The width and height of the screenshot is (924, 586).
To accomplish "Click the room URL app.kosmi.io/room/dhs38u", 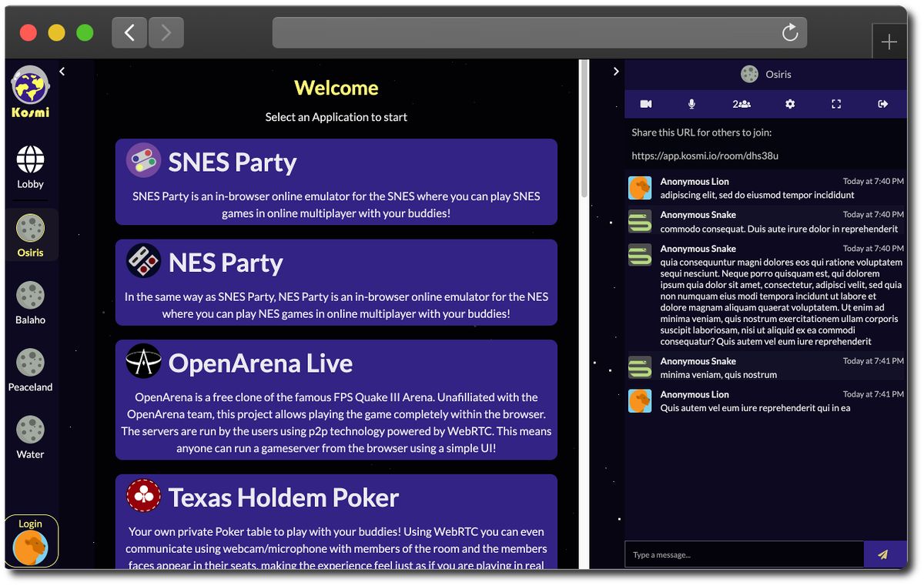I will pos(705,156).
